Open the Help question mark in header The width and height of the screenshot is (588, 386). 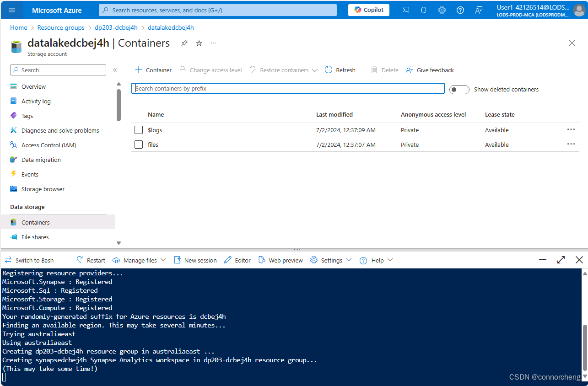coord(460,10)
